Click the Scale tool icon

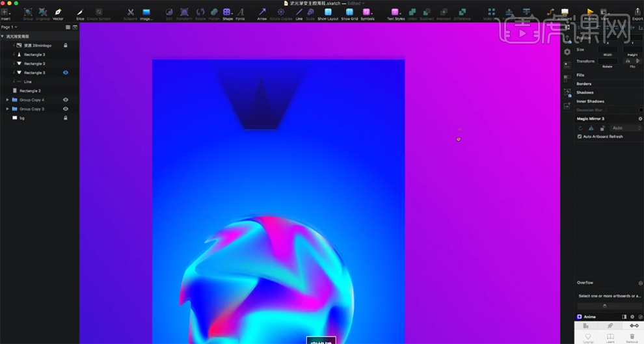tap(310, 12)
